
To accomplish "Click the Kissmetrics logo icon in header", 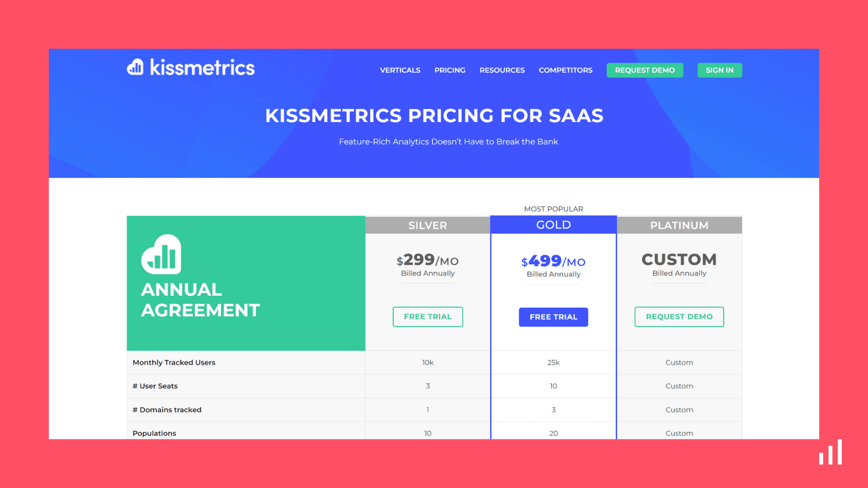I will (x=135, y=67).
